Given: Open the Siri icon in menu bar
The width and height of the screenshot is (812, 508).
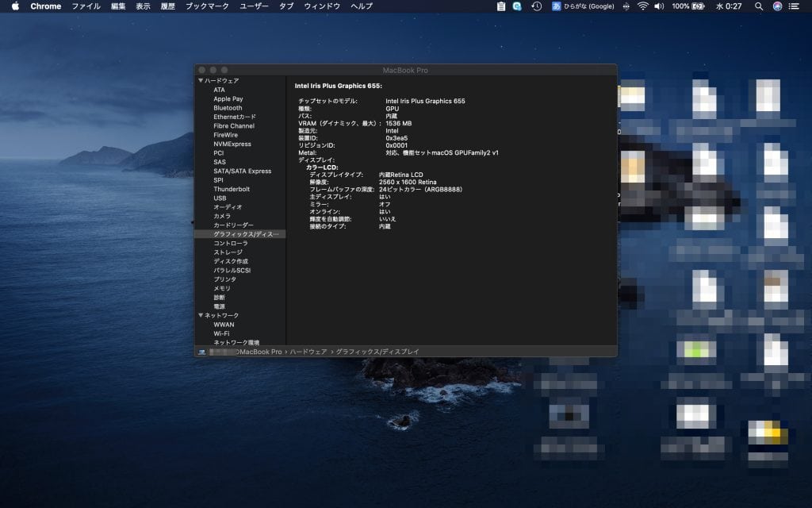Looking at the screenshot, I should point(777,6).
